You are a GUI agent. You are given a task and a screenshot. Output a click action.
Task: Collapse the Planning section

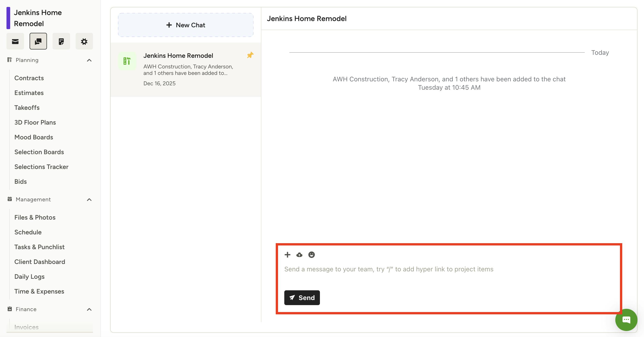(89, 60)
